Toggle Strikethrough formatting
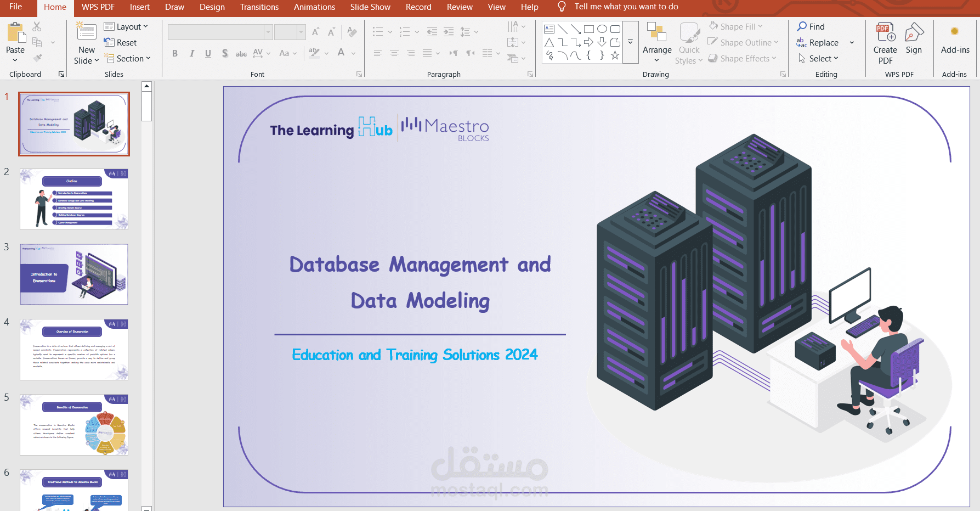 pyautogui.click(x=241, y=54)
